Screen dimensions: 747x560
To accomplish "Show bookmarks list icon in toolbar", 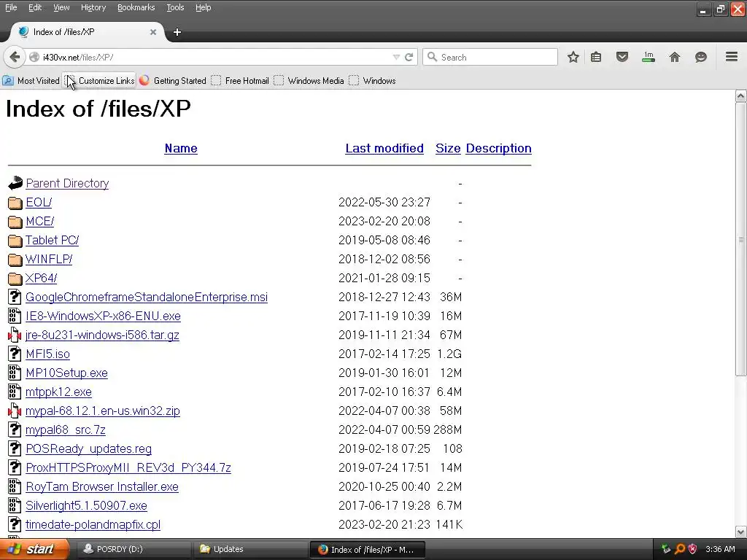I will point(596,57).
